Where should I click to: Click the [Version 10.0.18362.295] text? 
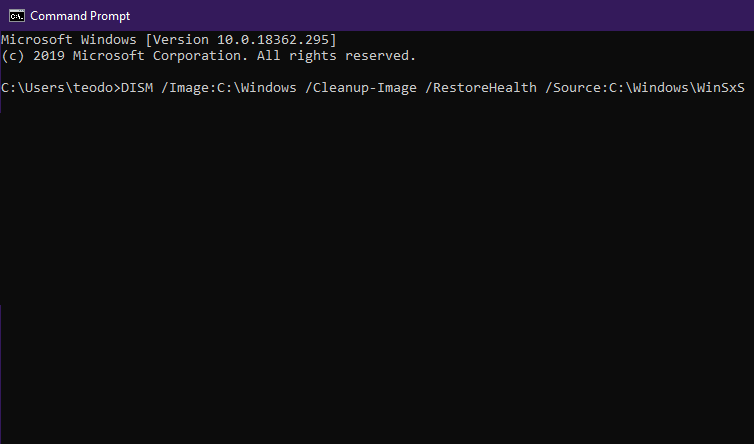click(241, 39)
